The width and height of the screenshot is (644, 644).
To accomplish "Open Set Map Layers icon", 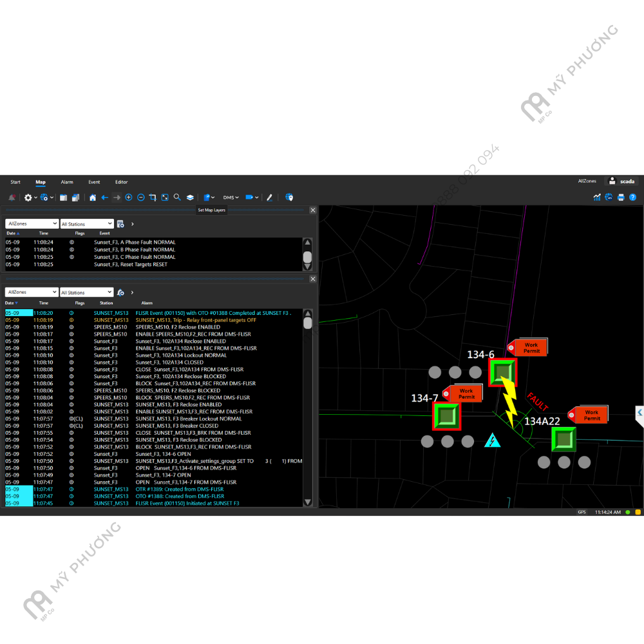I will point(190,198).
